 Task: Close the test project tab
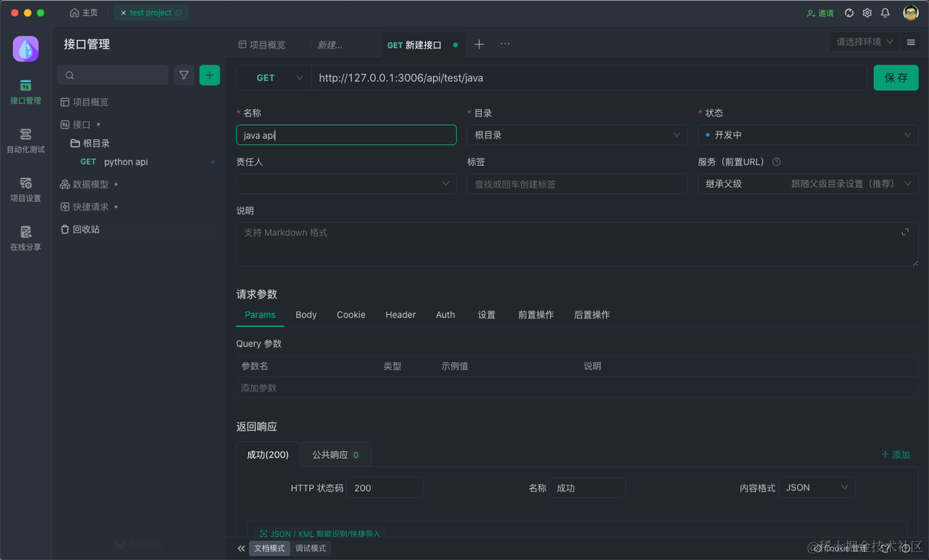click(x=123, y=13)
